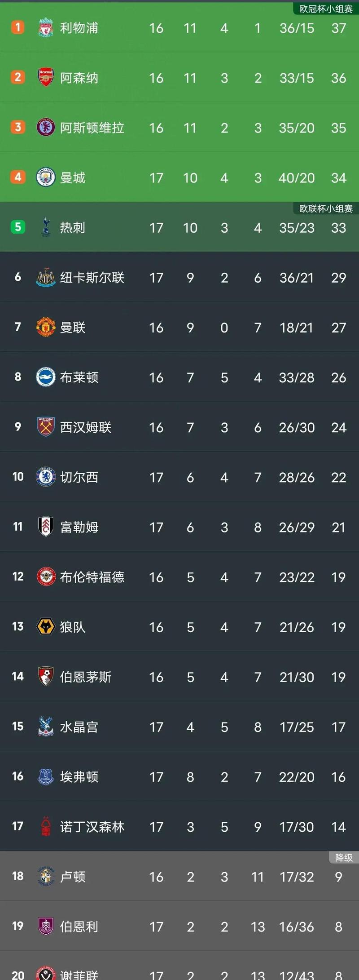This screenshot has width=359, height=980.
Task: Click the Newcastle United crest
Action: pos(45,277)
